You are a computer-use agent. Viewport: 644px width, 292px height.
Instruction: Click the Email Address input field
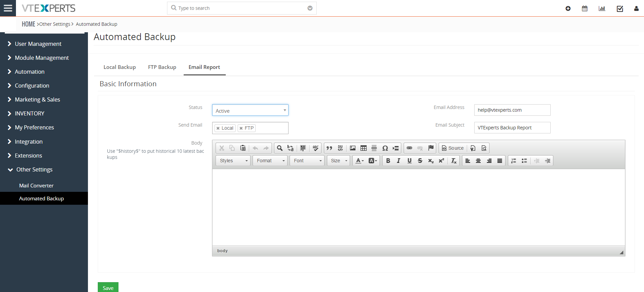click(512, 110)
